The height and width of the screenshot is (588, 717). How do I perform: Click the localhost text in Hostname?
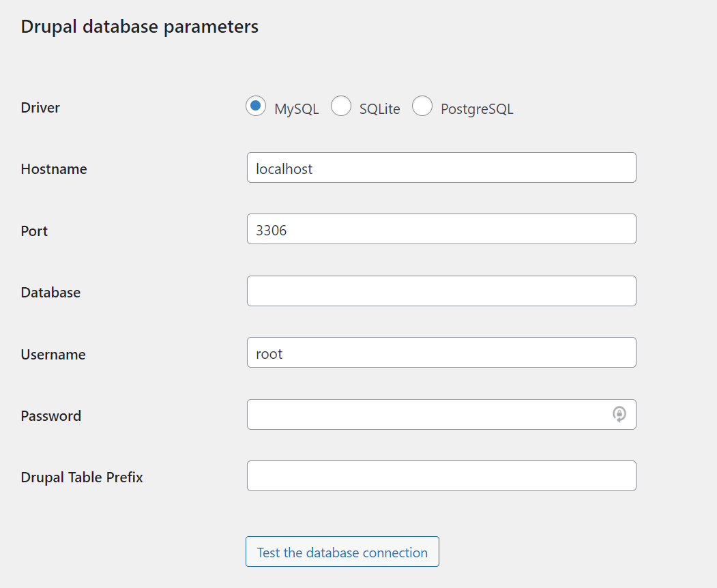click(284, 168)
